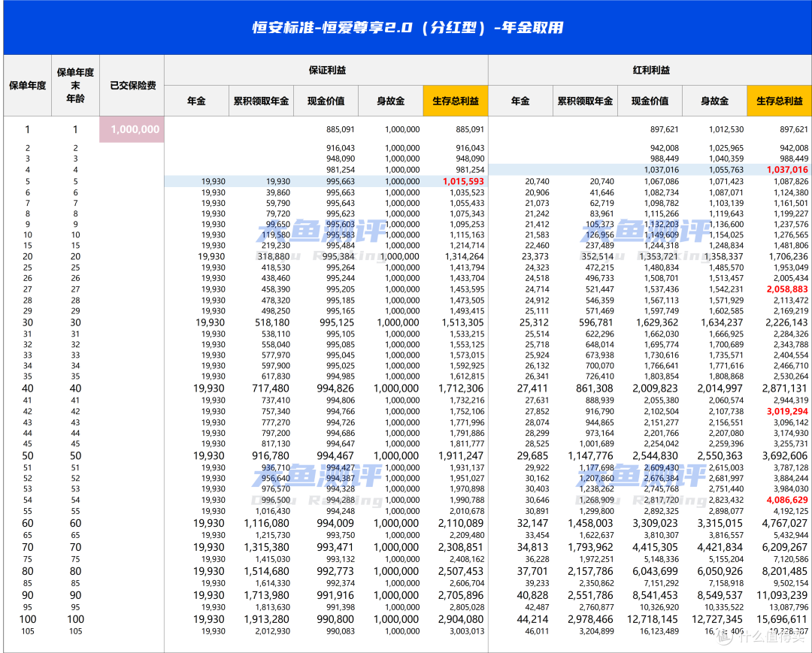Select the 1,035,523 cell
The height and width of the screenshot is (653, 812).
tap(467, 192)
